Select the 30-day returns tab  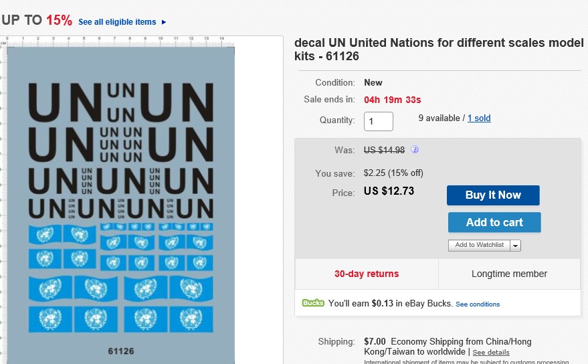367,274
